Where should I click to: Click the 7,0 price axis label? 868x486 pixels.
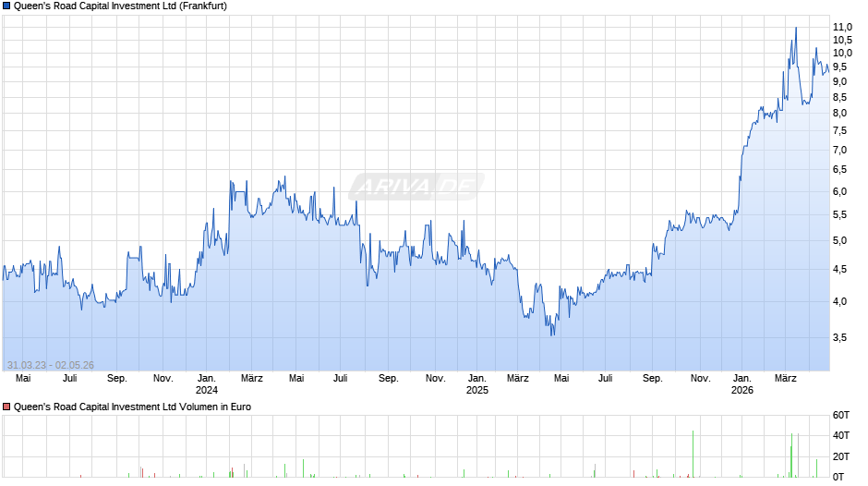tap(839, 151)
